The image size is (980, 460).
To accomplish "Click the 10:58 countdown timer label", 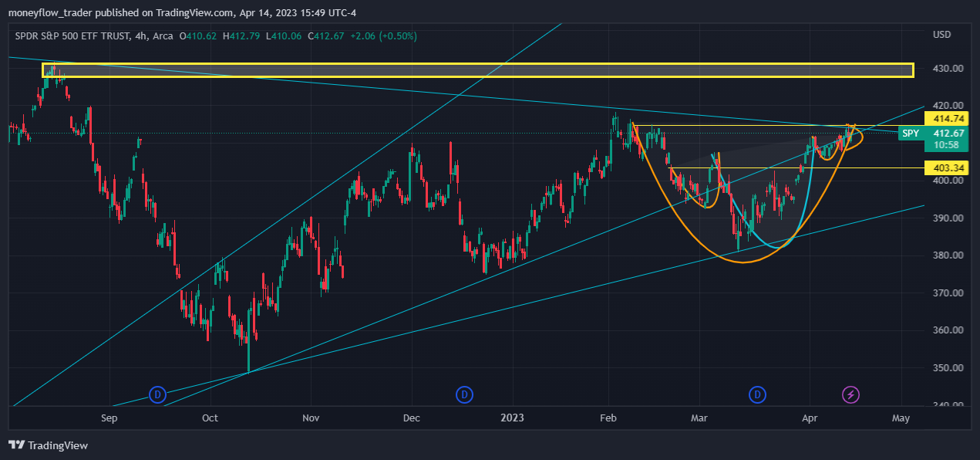I will [x=945, y=145].
